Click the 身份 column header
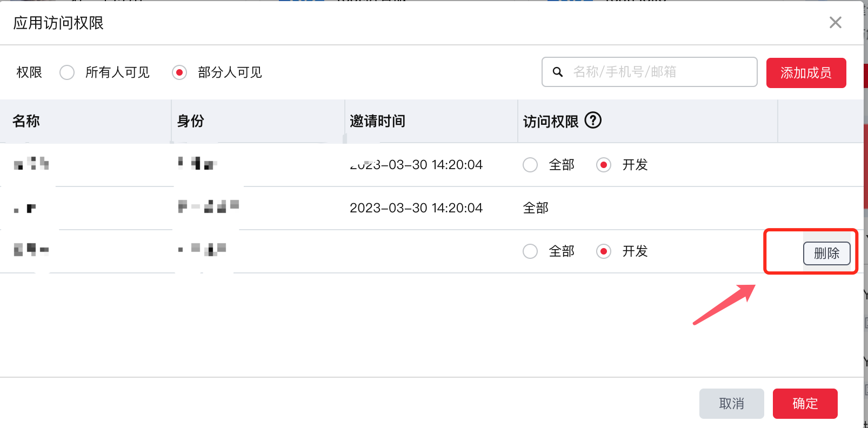Screen dimensions: 868x428 tap(191, 121)
